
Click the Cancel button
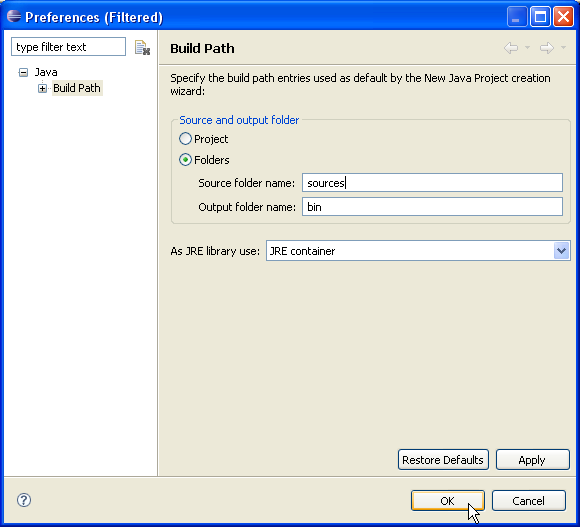tap(529, 501)
